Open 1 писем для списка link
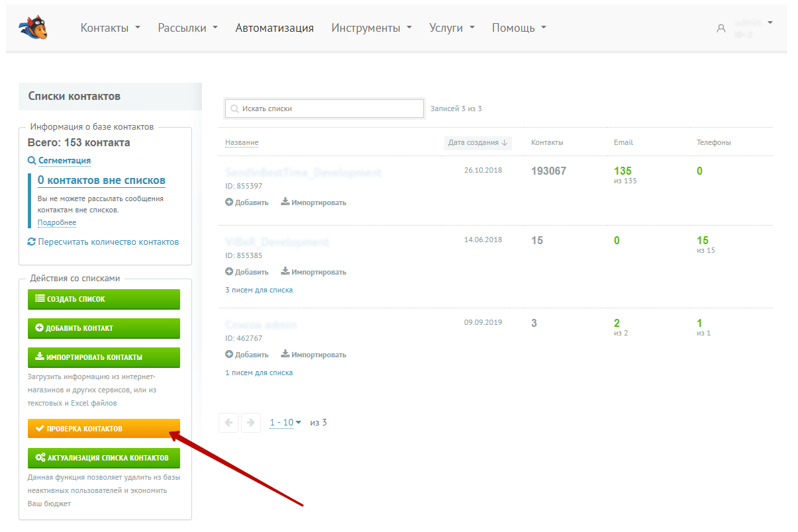Screen dimensions: 798x532 tap(259, 373)
